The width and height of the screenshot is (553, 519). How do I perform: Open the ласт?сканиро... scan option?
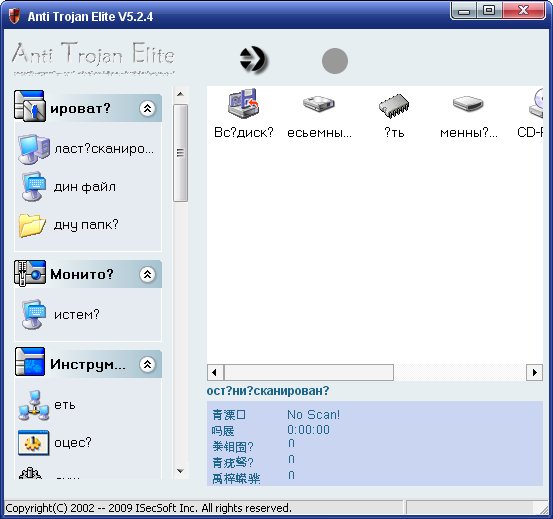pyautogui.click(x=104, y=149)
